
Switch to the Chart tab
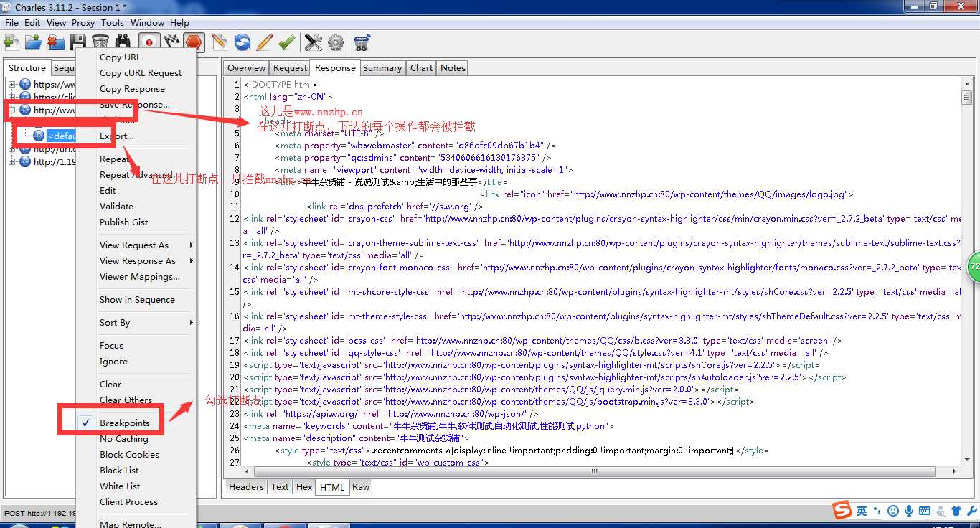tap(421, 67)
